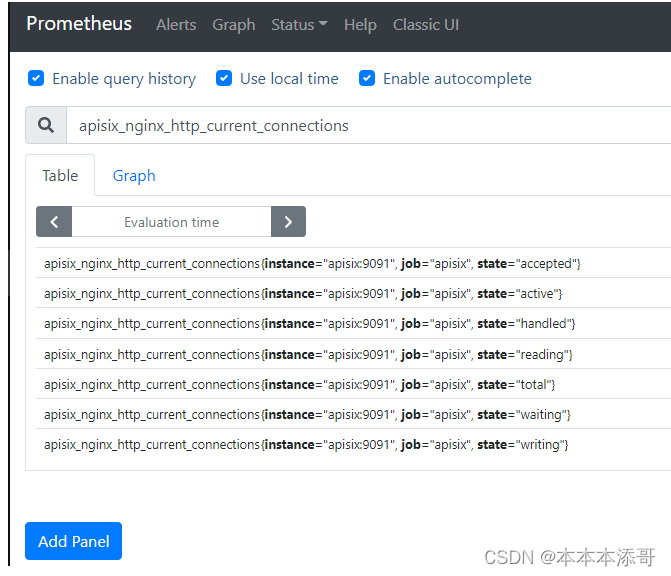671x576 pixels.
Task: Open the Alerts page
Action: coord(176,25)
